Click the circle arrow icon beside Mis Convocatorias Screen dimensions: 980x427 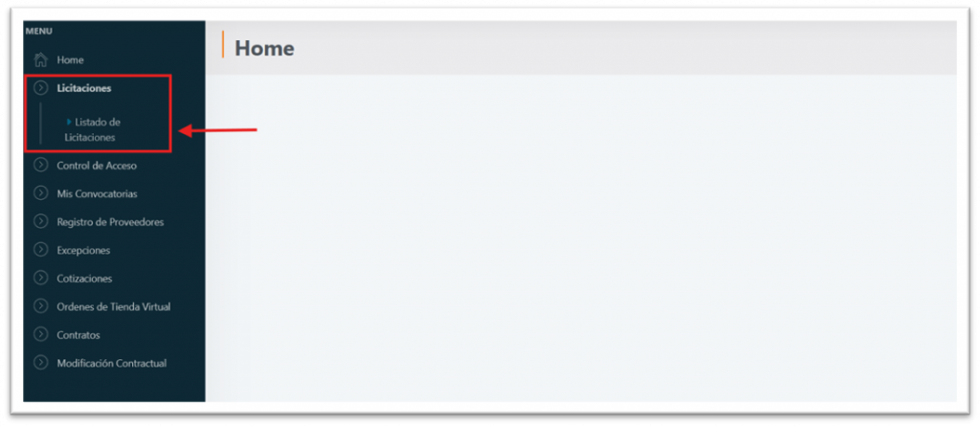[x=40, y=193]
